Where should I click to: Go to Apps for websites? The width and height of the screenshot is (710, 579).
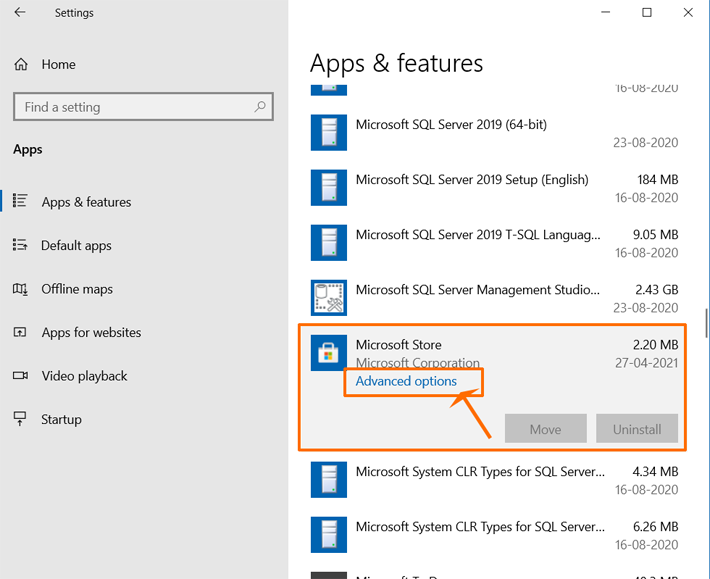pyautogui.click(x=91, y=332)
